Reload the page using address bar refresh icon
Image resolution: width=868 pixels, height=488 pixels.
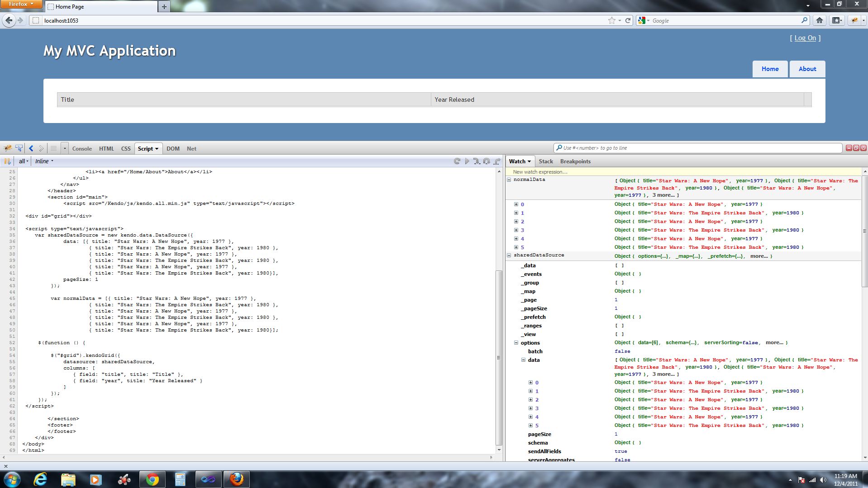628,20
